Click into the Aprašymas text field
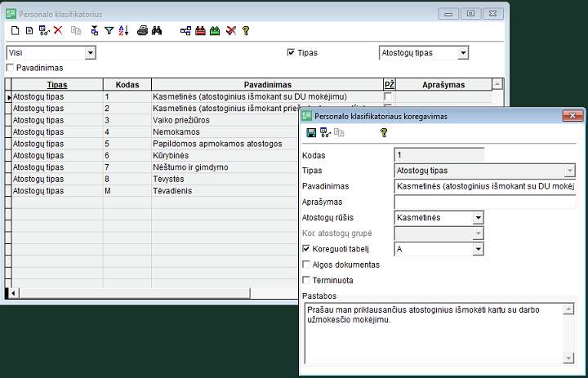588x378 pixels. [484, 202]
